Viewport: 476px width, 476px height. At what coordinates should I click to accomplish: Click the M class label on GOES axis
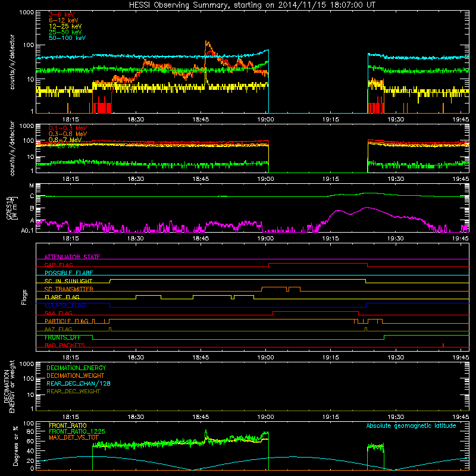tap(32, 186)
